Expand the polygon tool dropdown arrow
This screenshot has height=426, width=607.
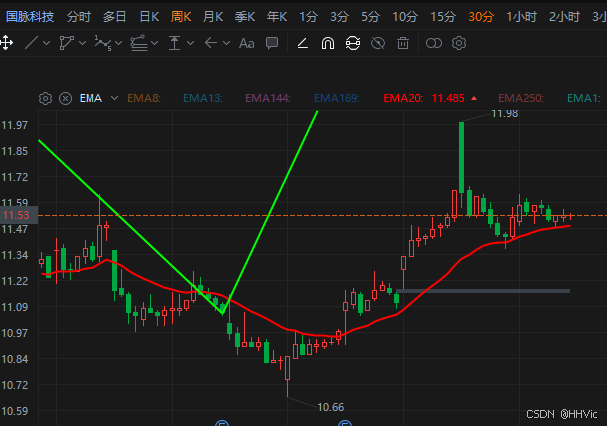coord(82,43)
